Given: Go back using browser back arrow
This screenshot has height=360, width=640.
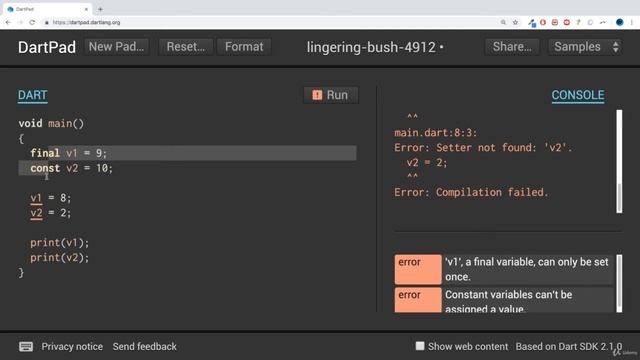Looking at the screenshot, I should [x=8, y=22].
